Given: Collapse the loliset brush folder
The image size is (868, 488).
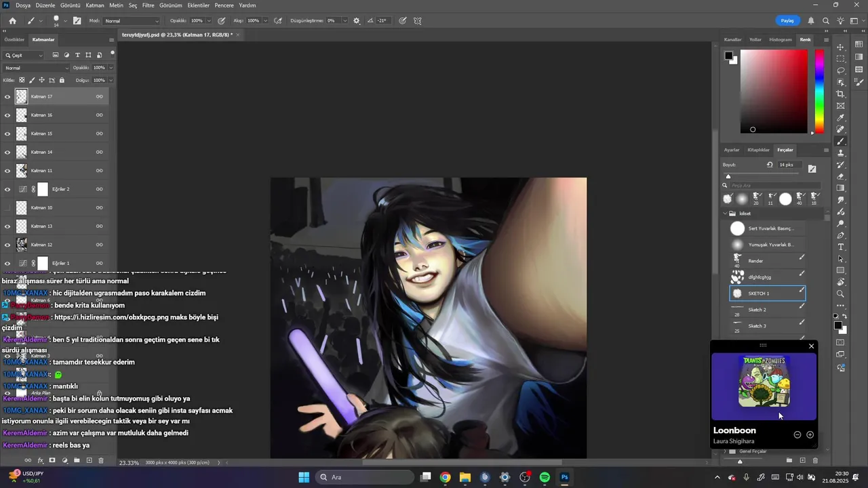Looking at the screenshot, I should [725, 213].
